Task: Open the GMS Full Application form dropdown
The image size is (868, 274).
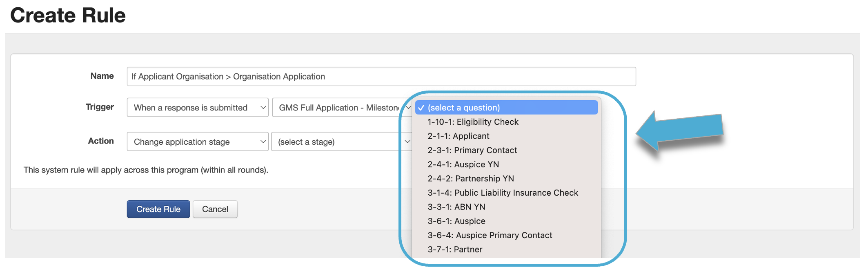Action: coord(342,108)
